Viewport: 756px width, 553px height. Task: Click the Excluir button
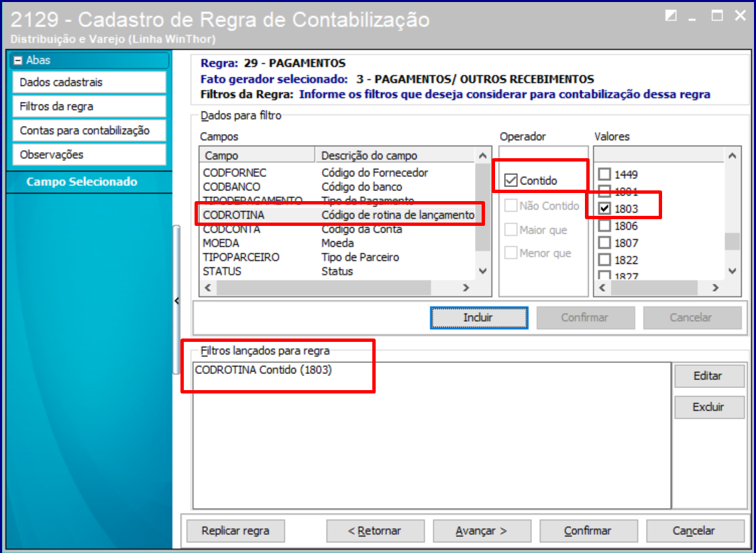tap(709, 407)
